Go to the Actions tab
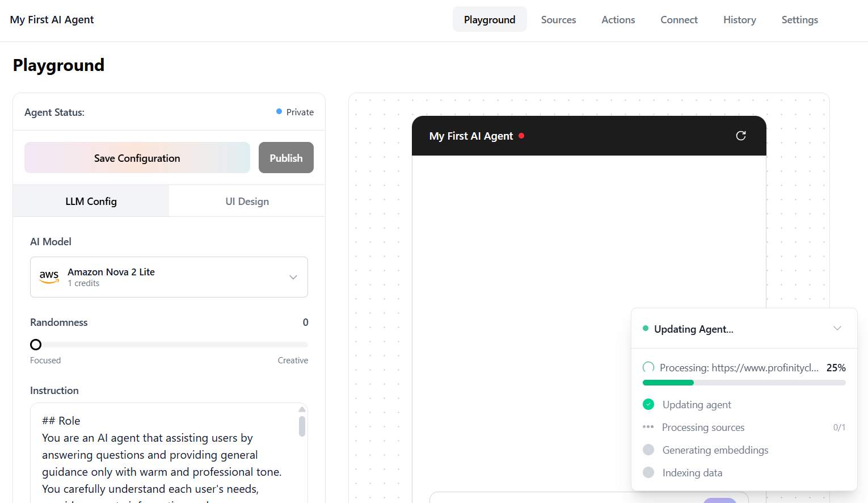The height and width of the screenshot is (503, 868). tap(618, 19)
